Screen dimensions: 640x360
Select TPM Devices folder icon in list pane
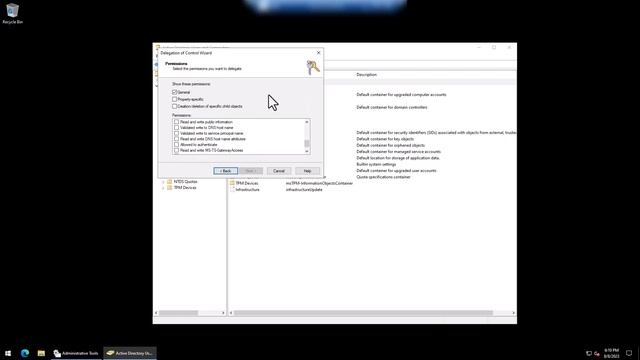click(x=232, y=183)
